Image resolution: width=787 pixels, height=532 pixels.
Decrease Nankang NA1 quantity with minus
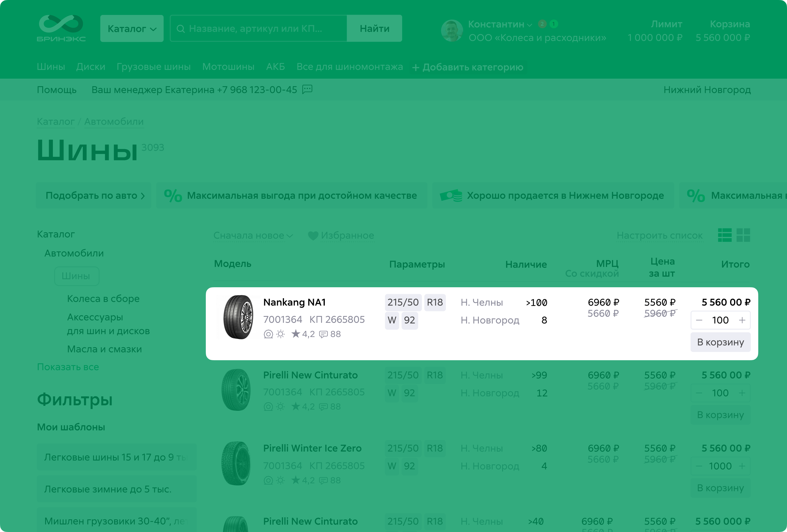(699, 320)
